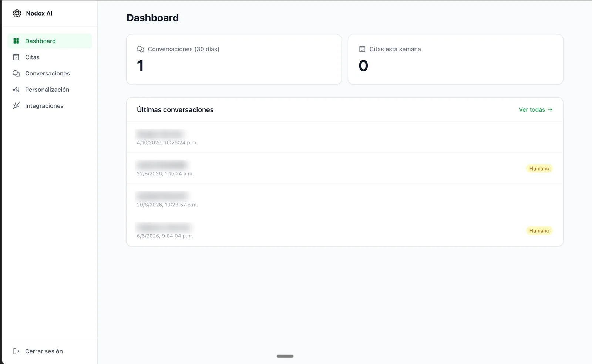This screenshot has height=364, width=592.
Task: Click the Ver todas link
Action: [535, 109]
